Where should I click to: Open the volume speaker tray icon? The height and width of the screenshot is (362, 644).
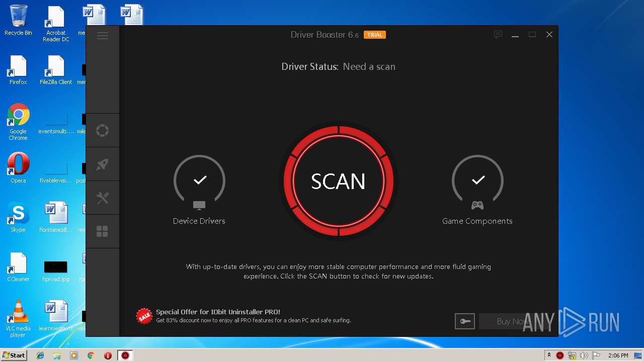(x=584, y=355)
